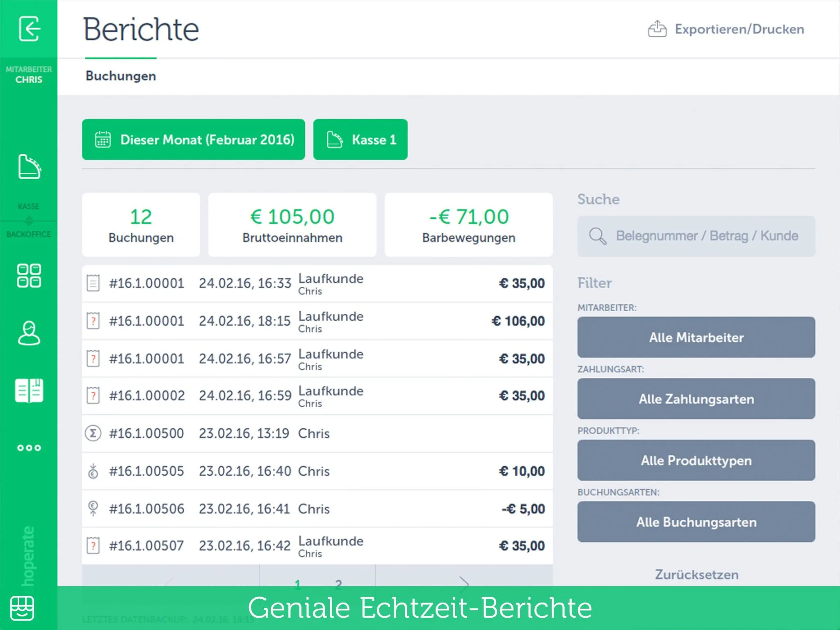The image size is (840, 630).
Task: Click the amount € 10,00
Action: tap(522, 471)
